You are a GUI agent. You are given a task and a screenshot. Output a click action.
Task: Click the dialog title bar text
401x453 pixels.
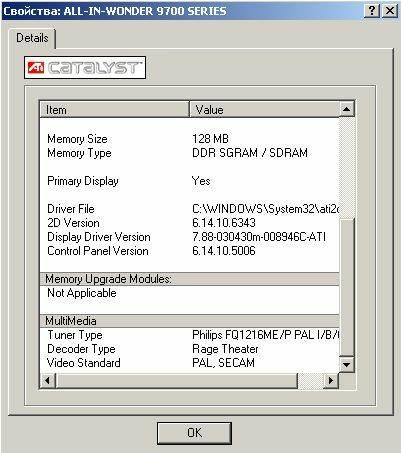tap(115, 11)
